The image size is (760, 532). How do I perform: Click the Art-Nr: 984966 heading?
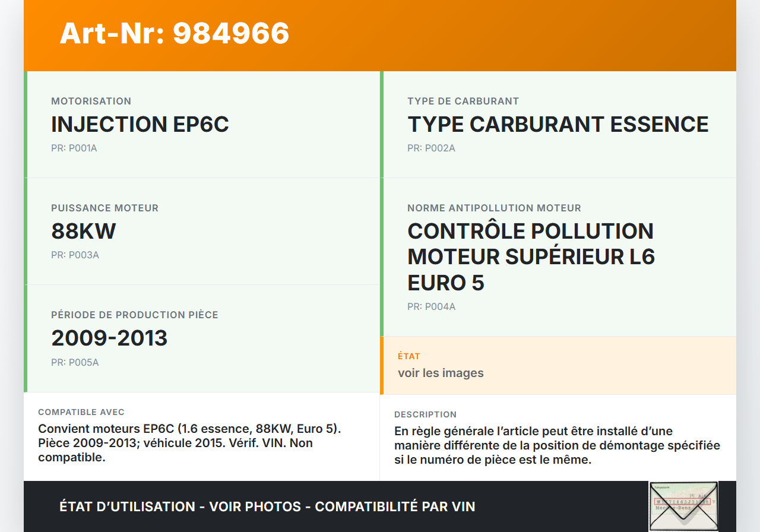point(175,33)
